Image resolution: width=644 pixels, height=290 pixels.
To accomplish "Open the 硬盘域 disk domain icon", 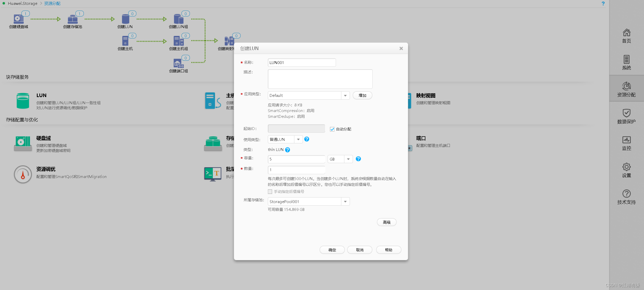I will (x=23, y=143).
